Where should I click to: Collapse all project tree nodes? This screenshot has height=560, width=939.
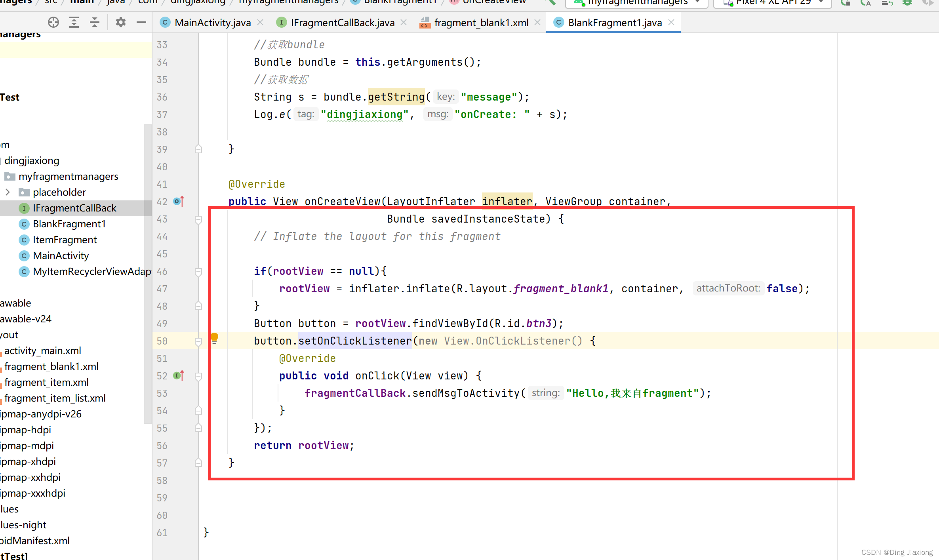(95, 22)
